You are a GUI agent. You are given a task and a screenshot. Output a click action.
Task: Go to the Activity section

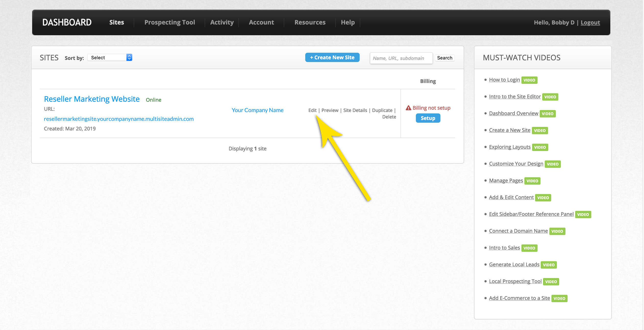[x=222, y=22]
